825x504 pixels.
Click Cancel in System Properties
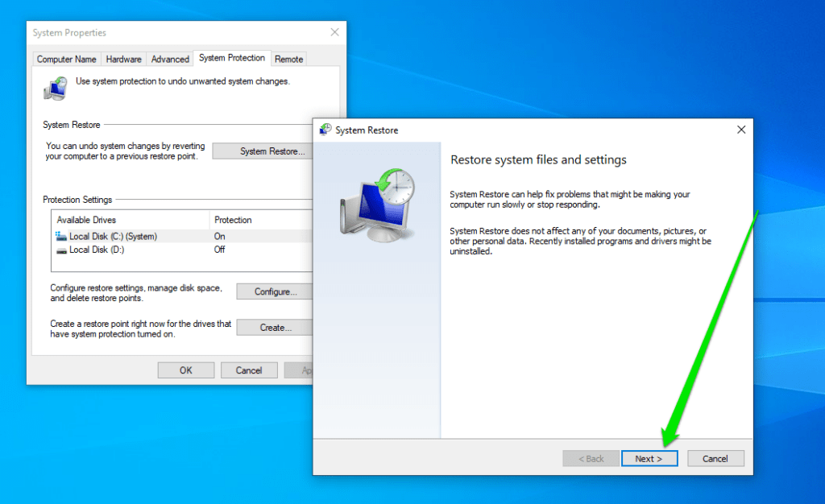(x=249, y=370)
